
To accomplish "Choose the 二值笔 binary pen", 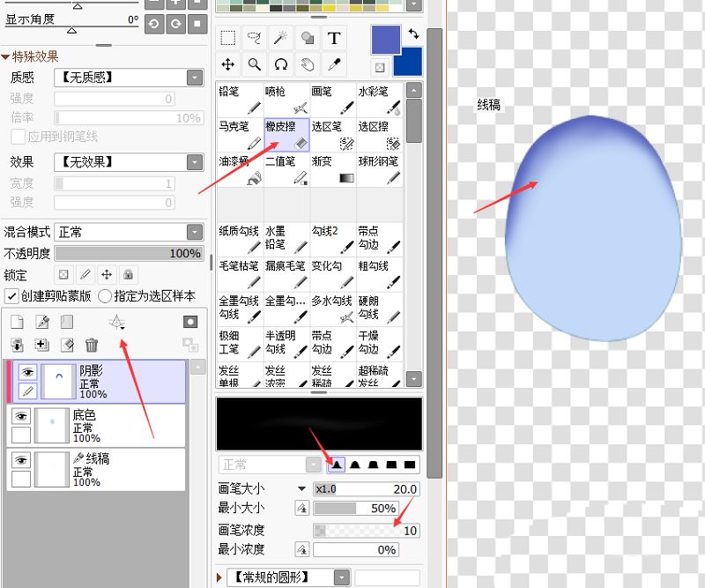I will click(286, 169).
